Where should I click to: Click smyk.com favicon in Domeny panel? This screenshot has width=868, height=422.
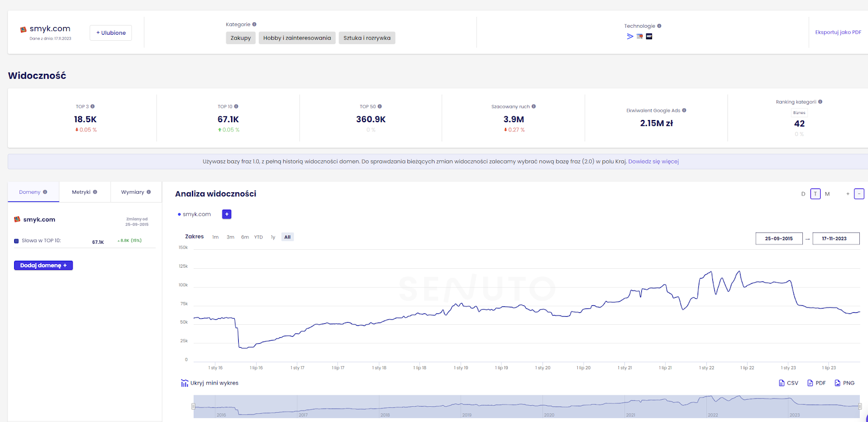click(17, 219)
